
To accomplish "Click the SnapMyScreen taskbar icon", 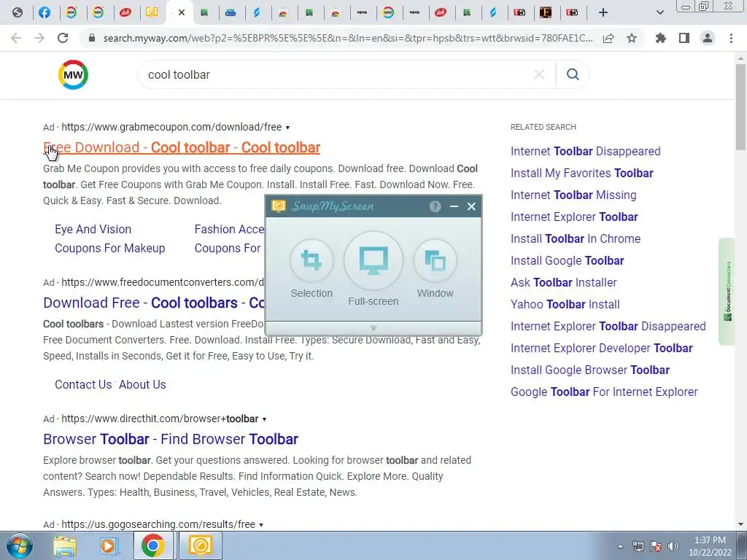I will pyautogui.click(x=200, y=545).
